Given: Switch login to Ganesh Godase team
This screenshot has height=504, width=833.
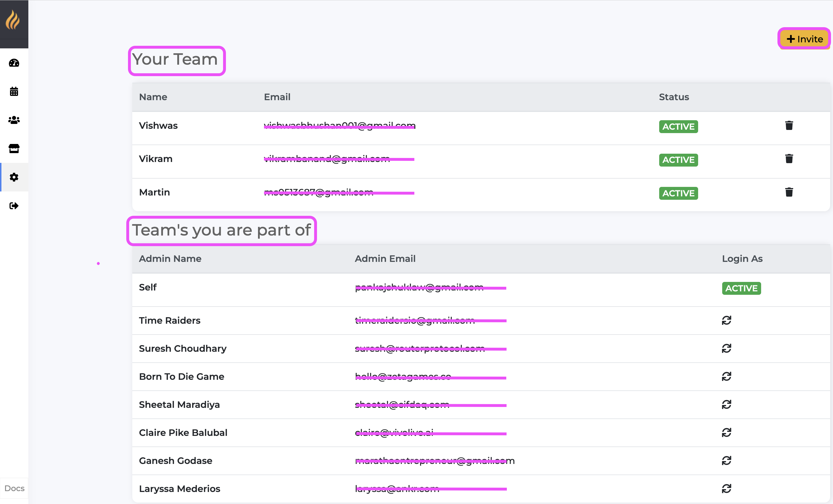Looking at the screenshot, I should (726, 460).
